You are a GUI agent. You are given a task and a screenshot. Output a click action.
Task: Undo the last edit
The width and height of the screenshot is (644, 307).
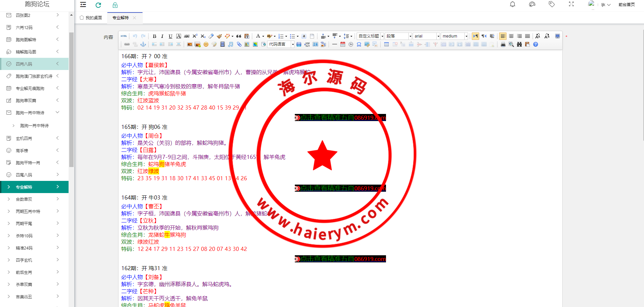click(135, 36)
